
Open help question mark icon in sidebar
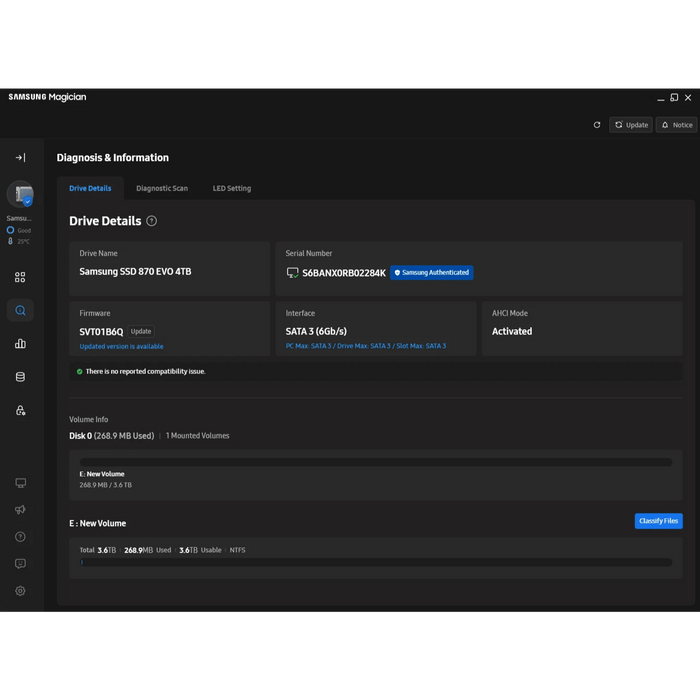click(20, 537)
